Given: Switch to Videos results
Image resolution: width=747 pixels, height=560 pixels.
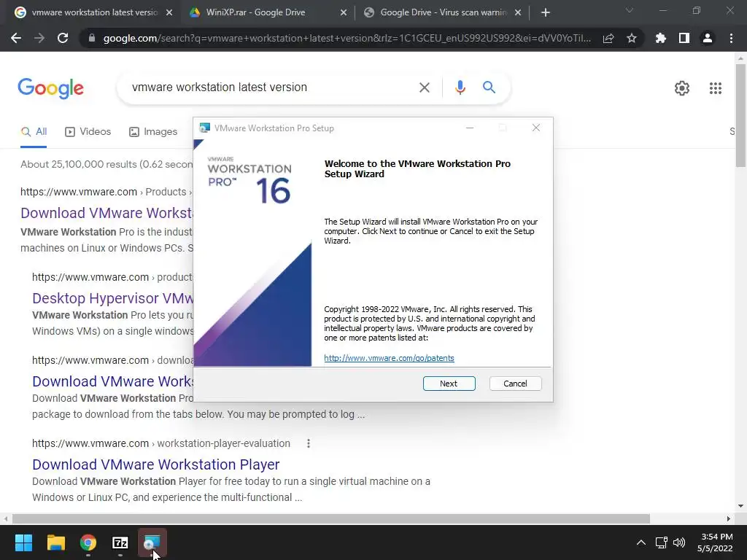Looking at the screenshot, I should pyautogui.click(x=88, y=132).
